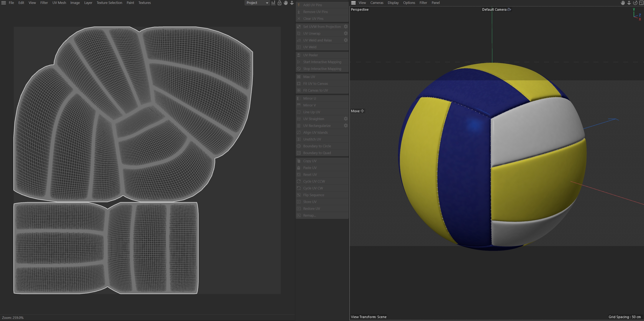Toggle the UV editor lock icon
Image resolution: width=644 pixels, height=321 pixels.
[279, 3]
